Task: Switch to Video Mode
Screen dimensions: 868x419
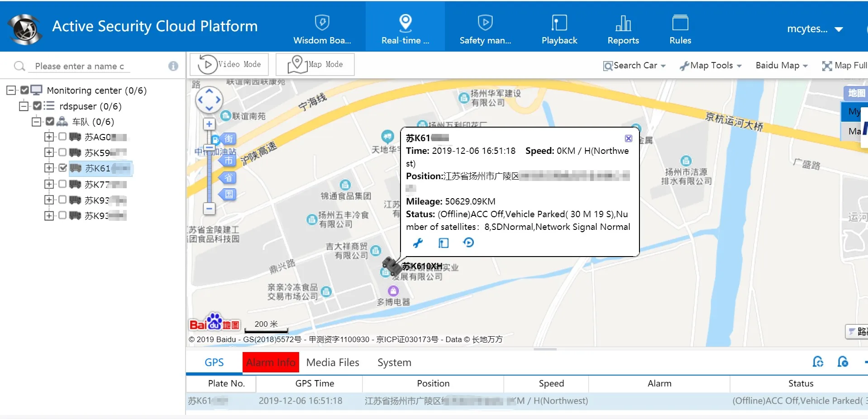Action: point(229,64)
